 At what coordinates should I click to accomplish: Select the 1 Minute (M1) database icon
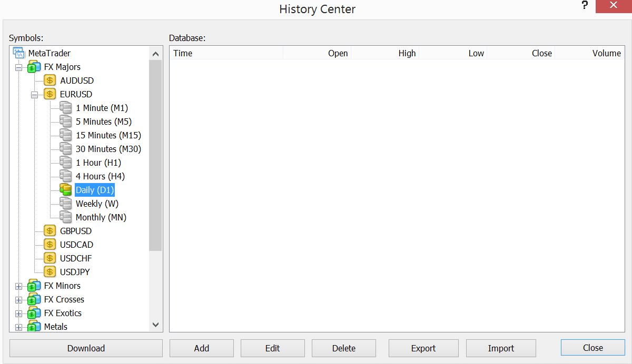click(x=65, y=107)
